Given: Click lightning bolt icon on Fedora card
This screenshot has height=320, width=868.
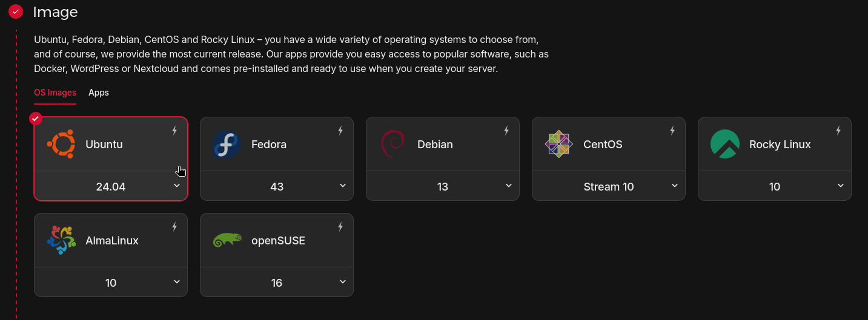Looking at the screenshot, I should pyautogui.click(x=340, y=130).
